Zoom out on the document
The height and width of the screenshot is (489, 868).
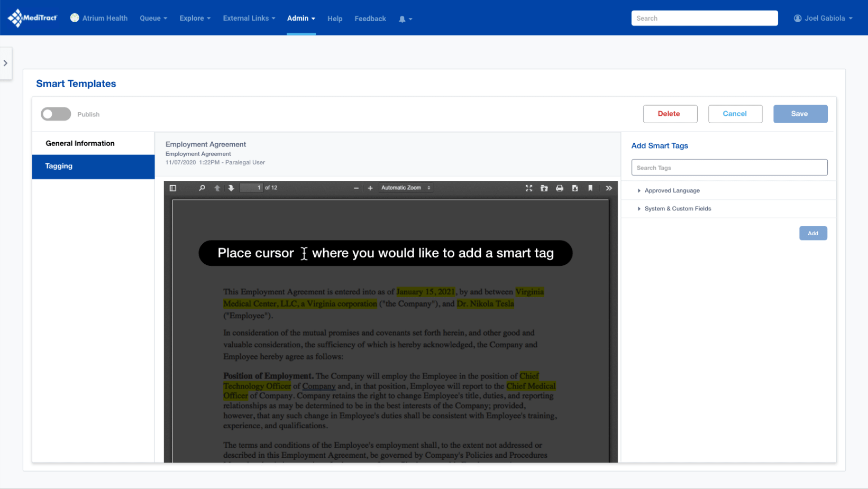355,188
